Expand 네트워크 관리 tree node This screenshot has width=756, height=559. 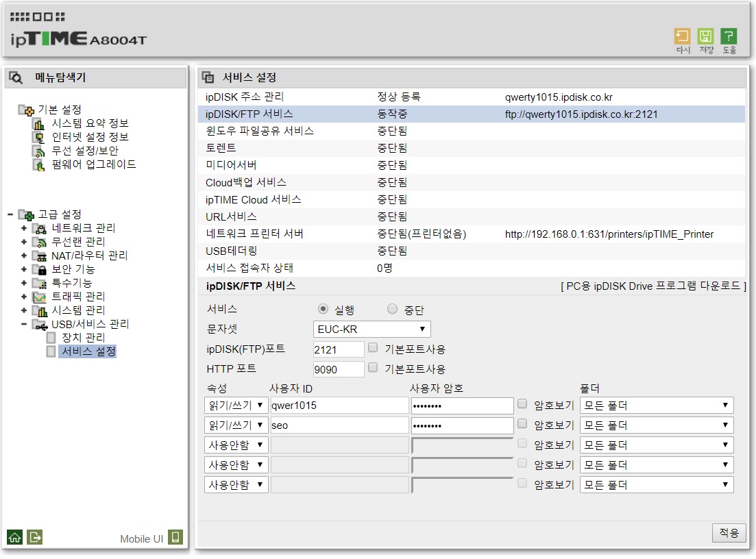click(x=23, y=228)
